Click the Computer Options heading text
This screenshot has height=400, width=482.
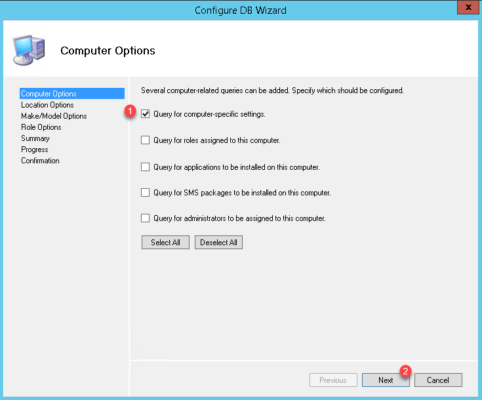108,51
